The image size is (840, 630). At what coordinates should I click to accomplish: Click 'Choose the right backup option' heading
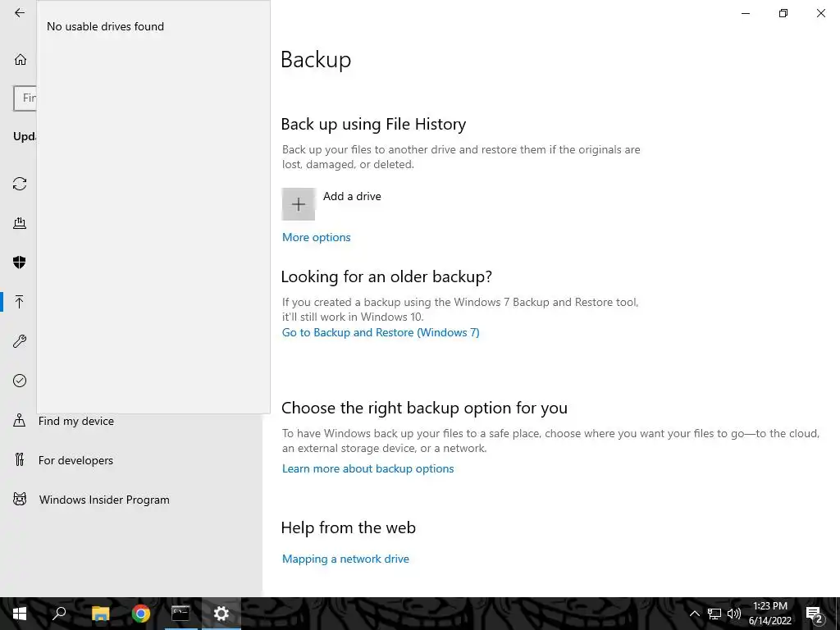tap(424, 408)
